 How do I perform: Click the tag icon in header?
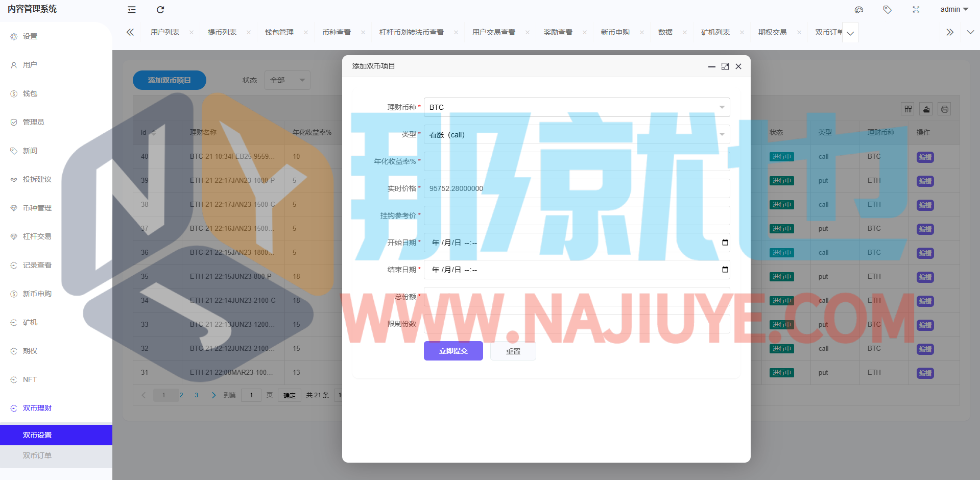tap(888, 10)
